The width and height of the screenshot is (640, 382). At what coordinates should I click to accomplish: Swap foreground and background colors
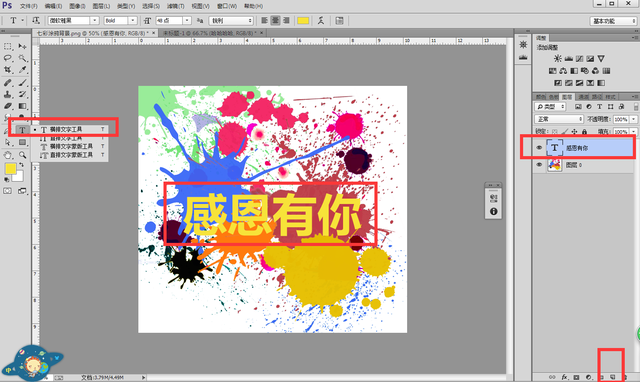click(x=22, y=165)
